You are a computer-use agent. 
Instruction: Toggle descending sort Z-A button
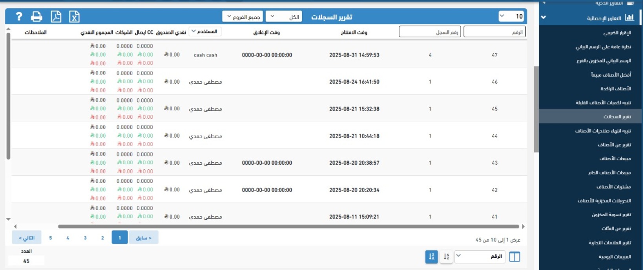click(x=431, y=257)
